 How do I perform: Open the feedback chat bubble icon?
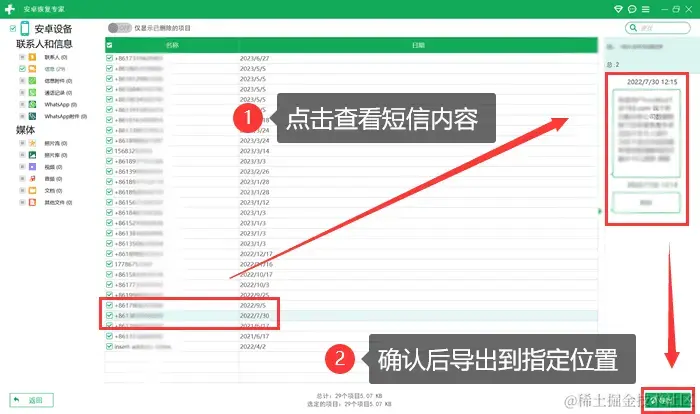(632, 9)
